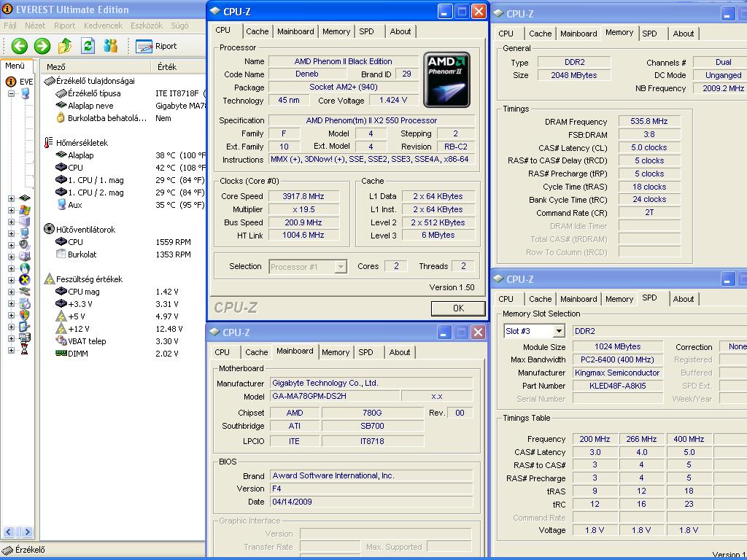This screenshot has height=560, width=747.
Task: Click the lock icon beside Burkolatba behatolás
Action: [x=61, y=117]
